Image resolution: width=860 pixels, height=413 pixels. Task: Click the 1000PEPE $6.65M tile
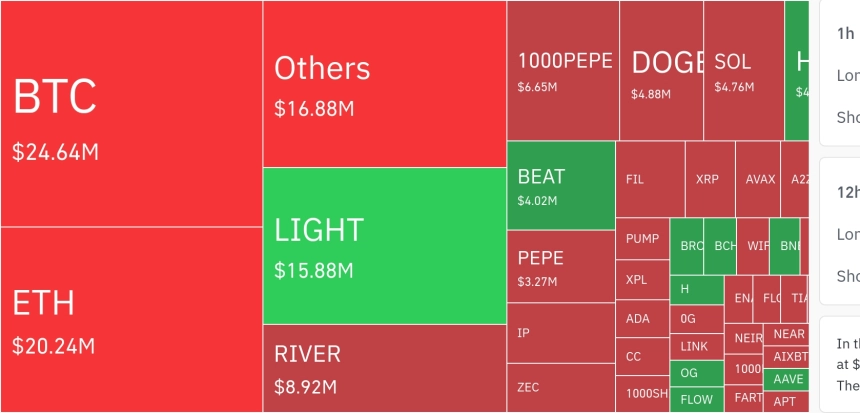[563, 70]
